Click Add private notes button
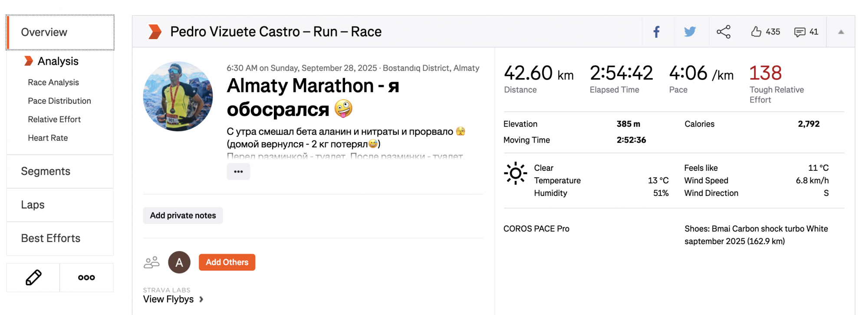This screenshot has width=868, height=315. [183, 216]
